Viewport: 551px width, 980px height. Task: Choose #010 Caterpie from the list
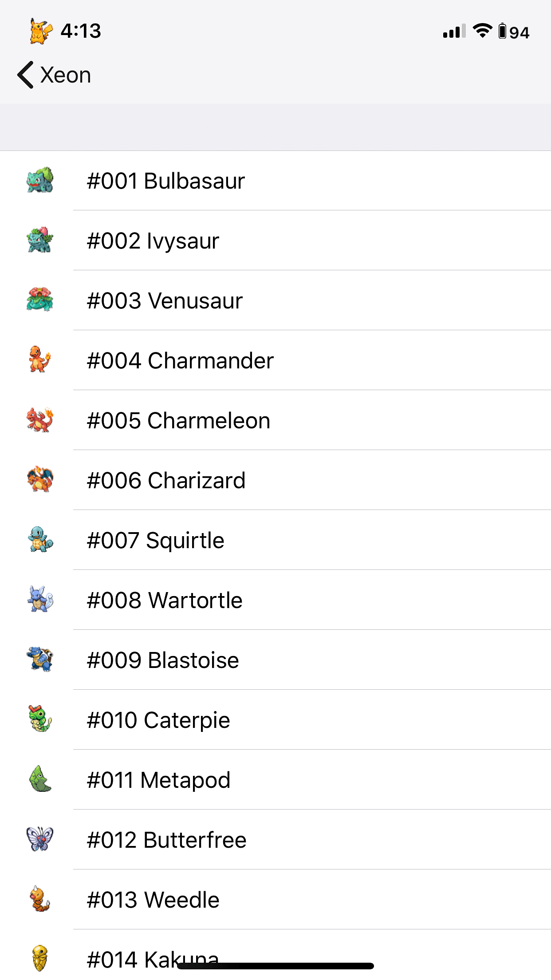coord(275,719)
